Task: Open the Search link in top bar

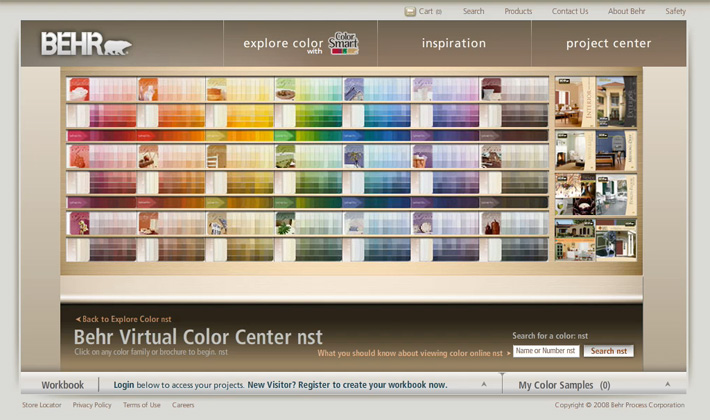Action: [x=474, y=11]
